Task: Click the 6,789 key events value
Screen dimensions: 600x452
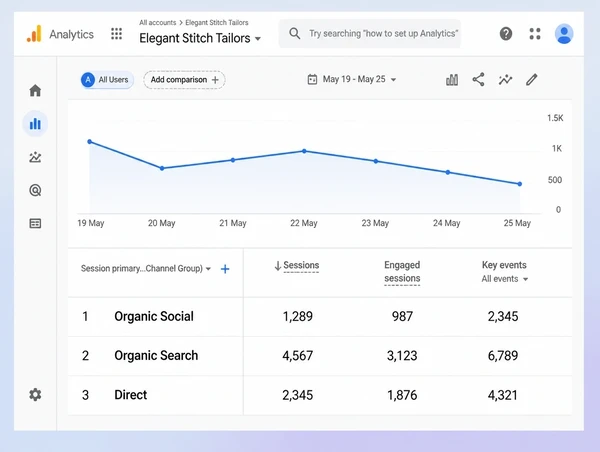Action: click(503, 356)
